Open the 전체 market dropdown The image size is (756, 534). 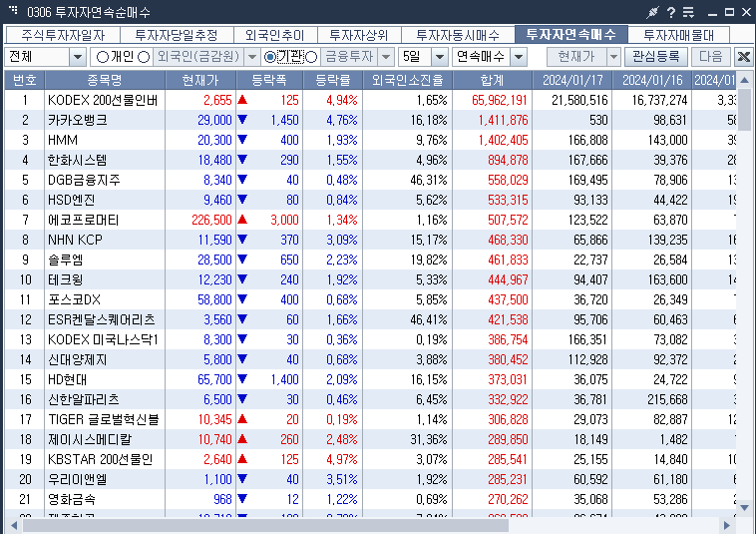[78, 57]
